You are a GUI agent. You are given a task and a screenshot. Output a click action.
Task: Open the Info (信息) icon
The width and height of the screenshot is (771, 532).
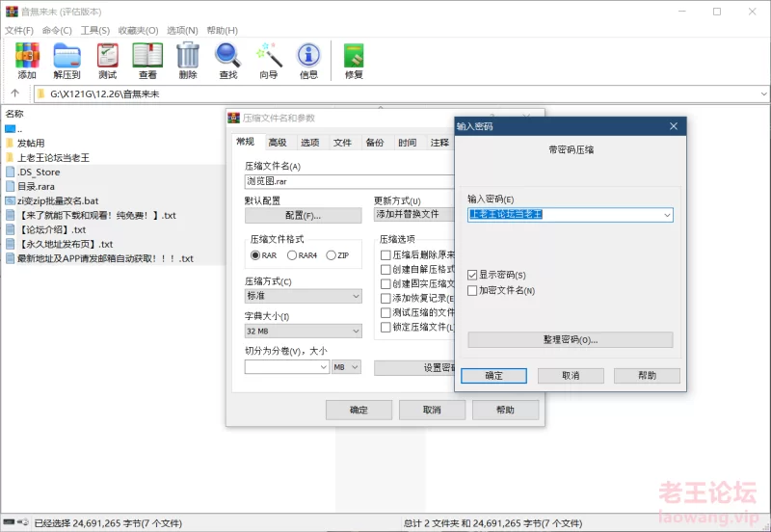(308, 61)
